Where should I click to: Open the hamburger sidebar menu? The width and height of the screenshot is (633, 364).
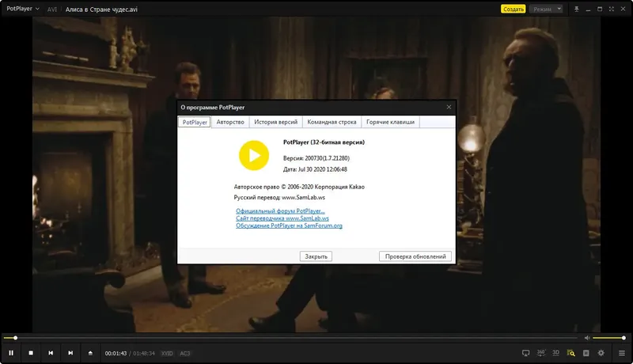[622, 353]
